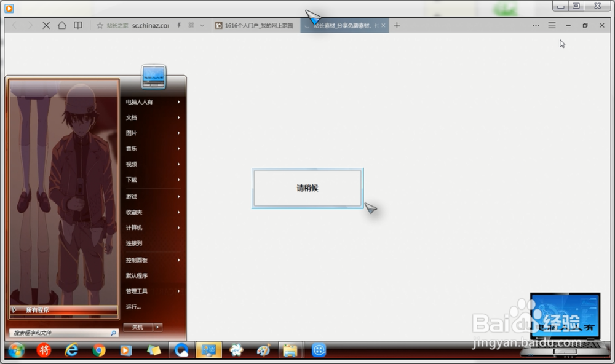The image size is (615, 364).
Task: Close the inner browser window
Action: pyautogui.click(x=602, y=25)
